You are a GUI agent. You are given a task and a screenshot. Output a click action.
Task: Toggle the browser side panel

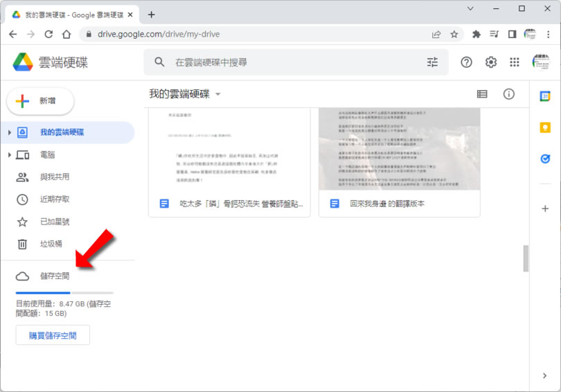tap(512, 35)
